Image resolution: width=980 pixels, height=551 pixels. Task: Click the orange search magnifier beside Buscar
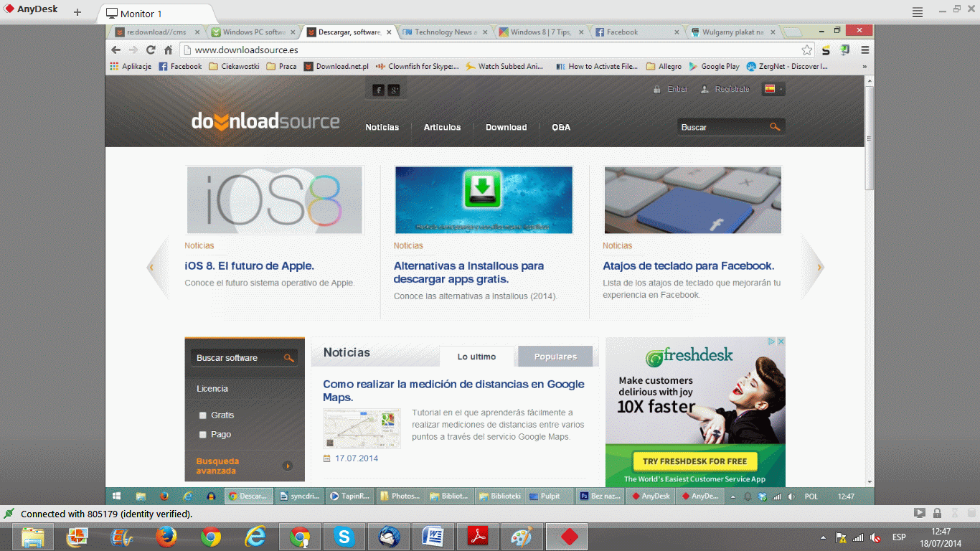[775, 127]
